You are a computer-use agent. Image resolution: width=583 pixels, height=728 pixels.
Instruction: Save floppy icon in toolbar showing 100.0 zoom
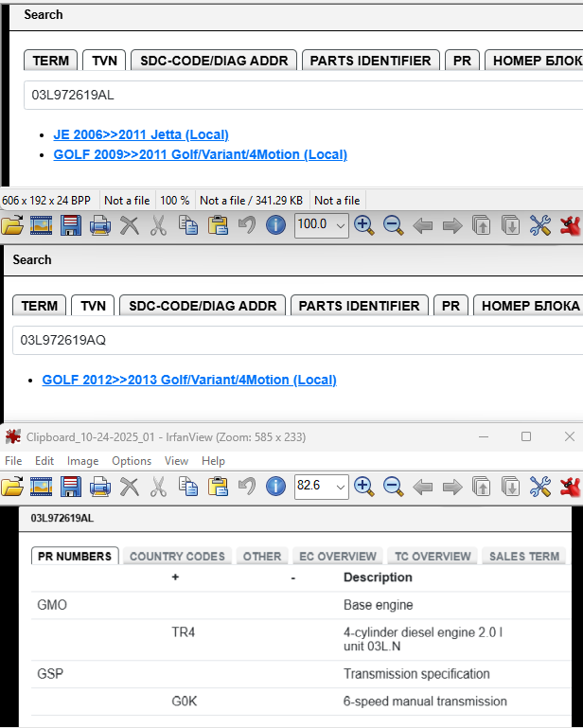click(71, 225)
